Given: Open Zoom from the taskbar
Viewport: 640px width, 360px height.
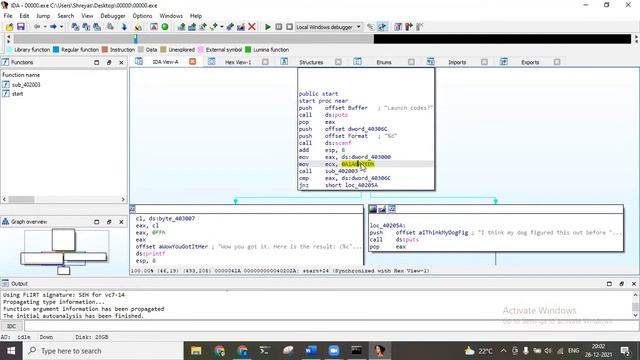Looking at the screenshot, I should (334, 351).
